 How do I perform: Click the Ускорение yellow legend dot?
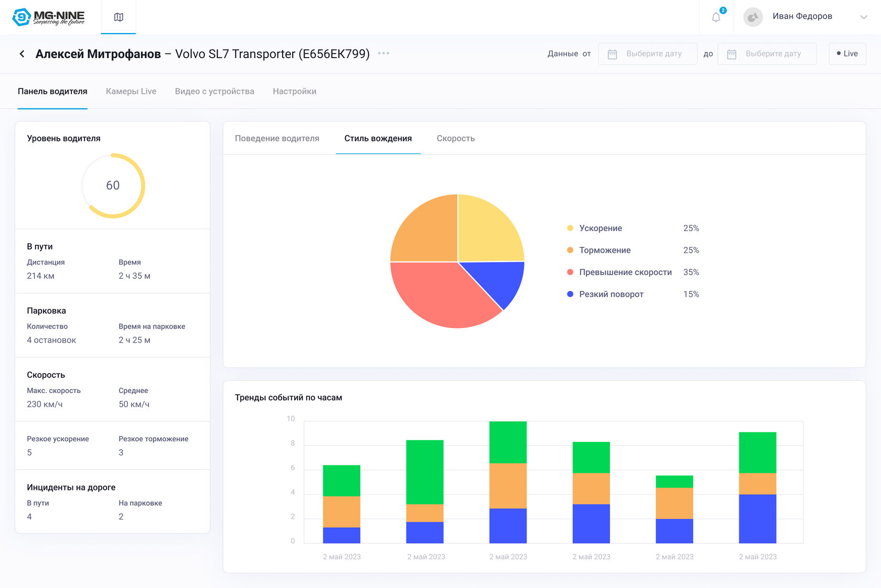point(570,228)
